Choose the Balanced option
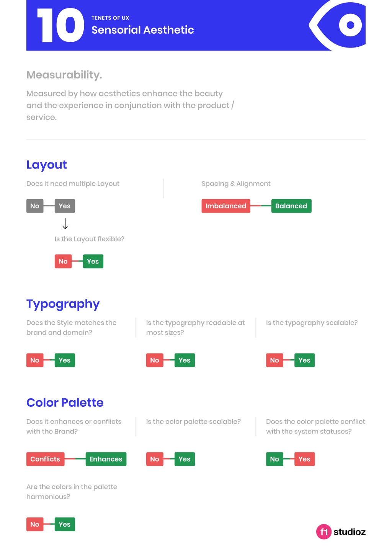Screen dimensions: 392x555 coord(291,206)
